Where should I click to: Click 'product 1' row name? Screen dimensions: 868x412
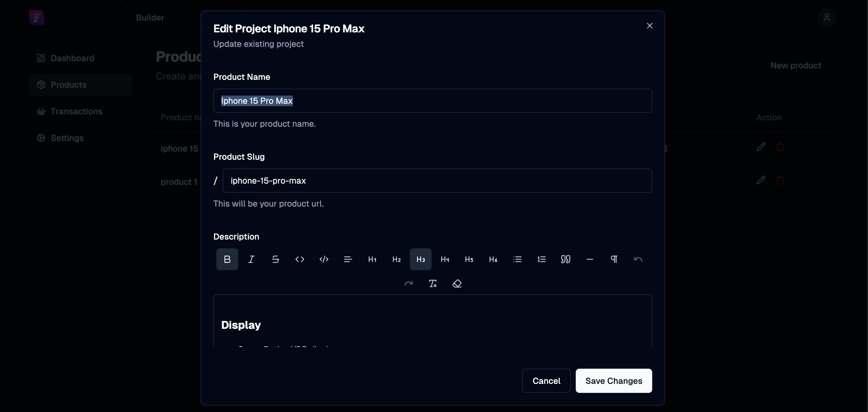point(179,182)
